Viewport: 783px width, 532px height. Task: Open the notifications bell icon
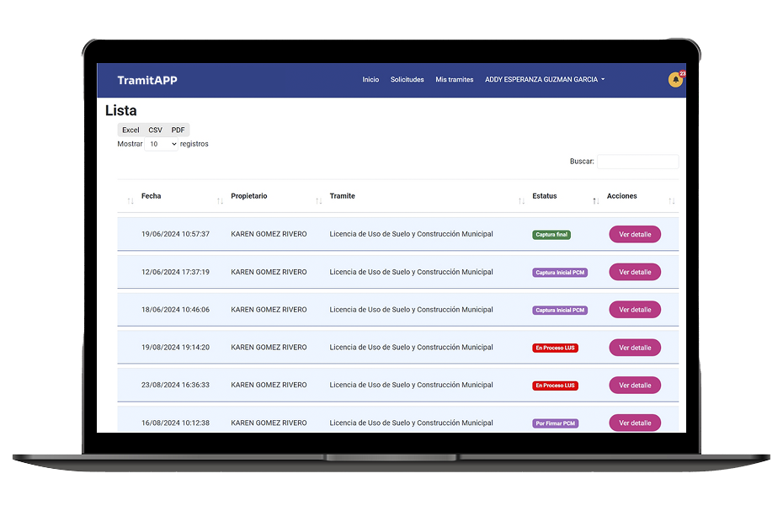[x=675, y=80]
